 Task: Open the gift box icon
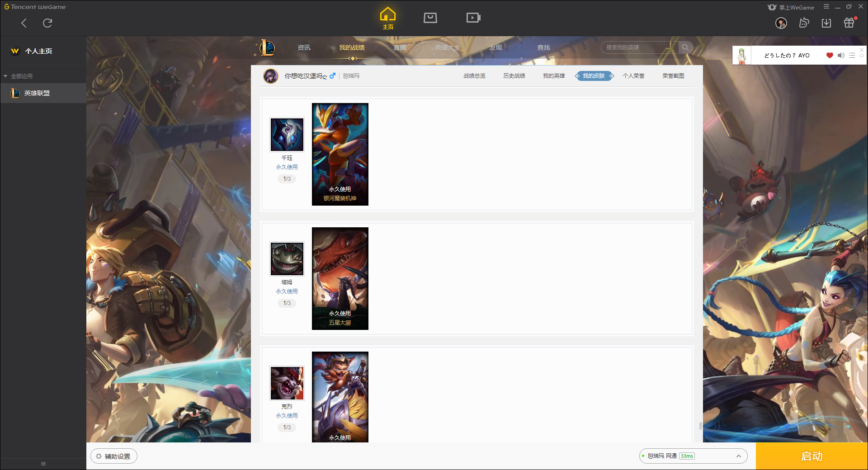849,23
